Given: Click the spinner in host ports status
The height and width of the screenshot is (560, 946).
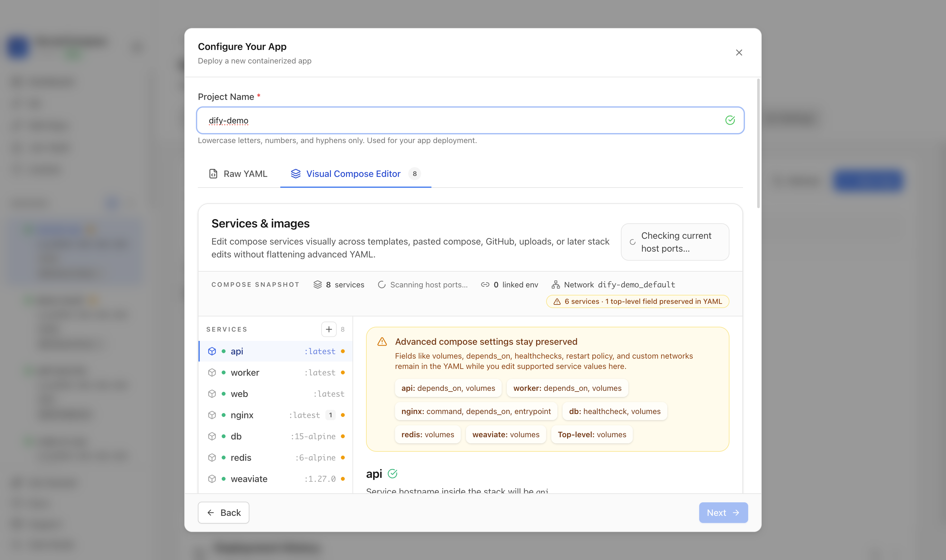Looking at the screenshot, I should click(632, 242).
